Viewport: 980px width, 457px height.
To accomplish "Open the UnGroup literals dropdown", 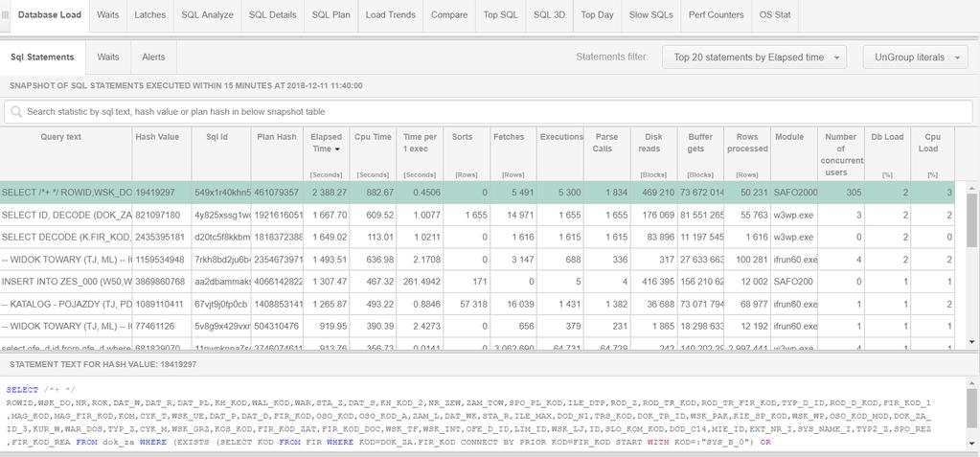I will point(916,57).
